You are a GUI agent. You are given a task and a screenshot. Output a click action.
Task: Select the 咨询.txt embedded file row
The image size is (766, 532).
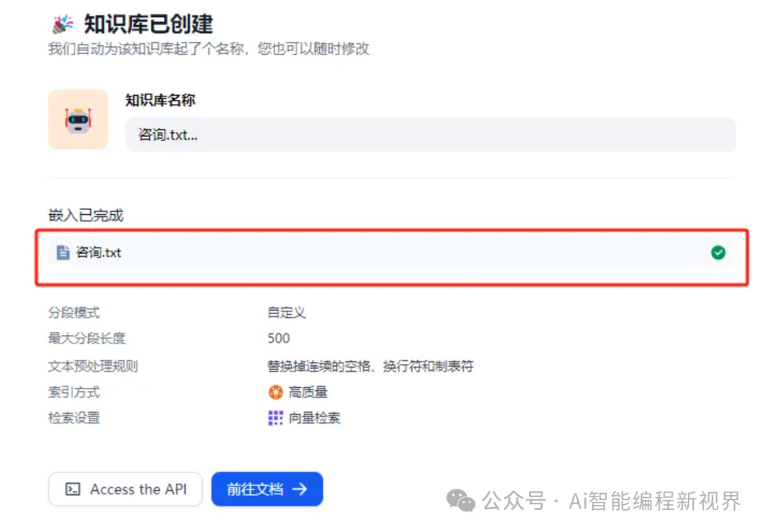coord(392,253)
